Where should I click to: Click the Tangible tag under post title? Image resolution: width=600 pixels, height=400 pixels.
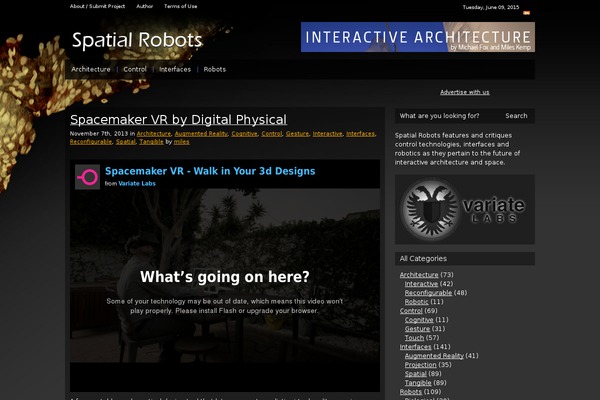(151, 142)
